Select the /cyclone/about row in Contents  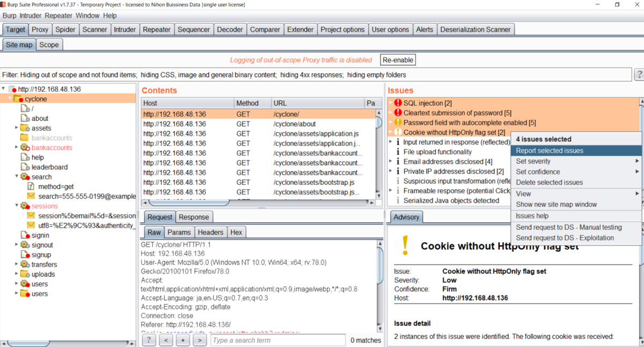pyautogui.click(x=258, y=124)
